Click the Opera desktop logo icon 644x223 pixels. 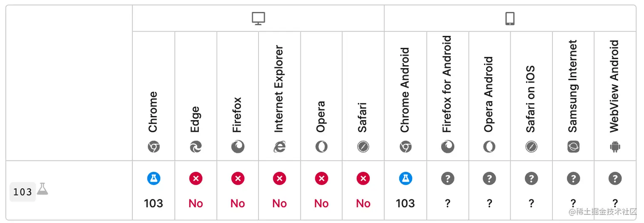click(322, 147)
